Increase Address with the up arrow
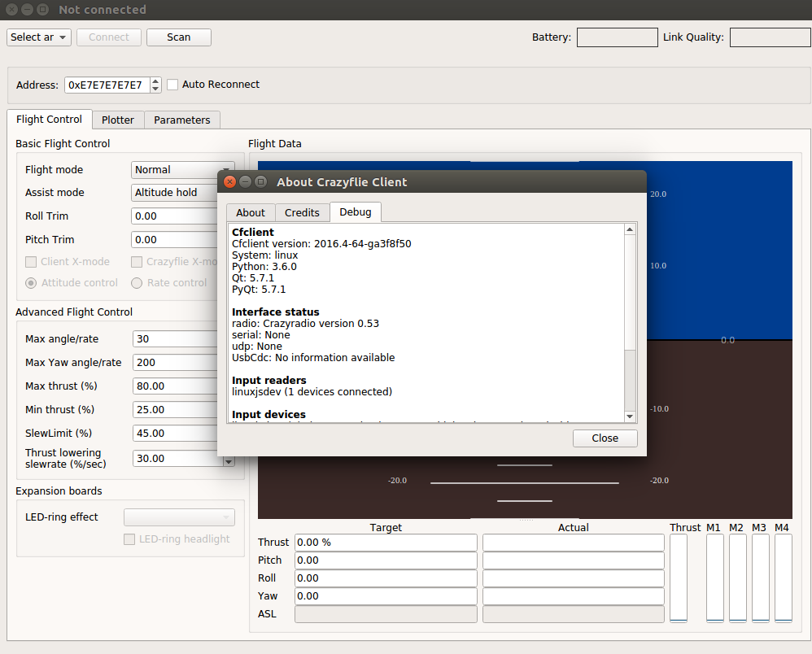Image resolution: width=812 pixels, height=654 pixels. coord(155,81)
